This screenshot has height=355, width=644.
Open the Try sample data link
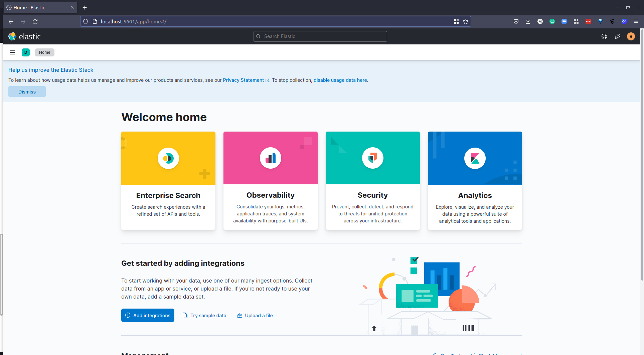click(x=208, y=316)
